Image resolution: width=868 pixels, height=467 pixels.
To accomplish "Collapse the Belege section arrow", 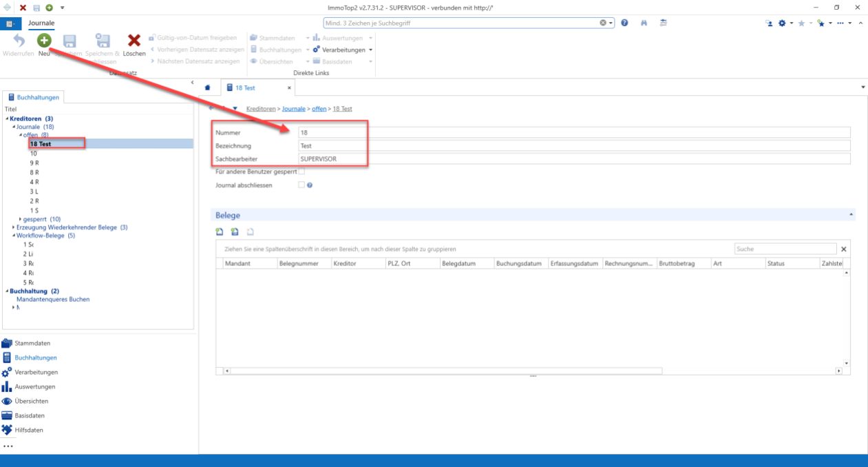I will point(851,215).
